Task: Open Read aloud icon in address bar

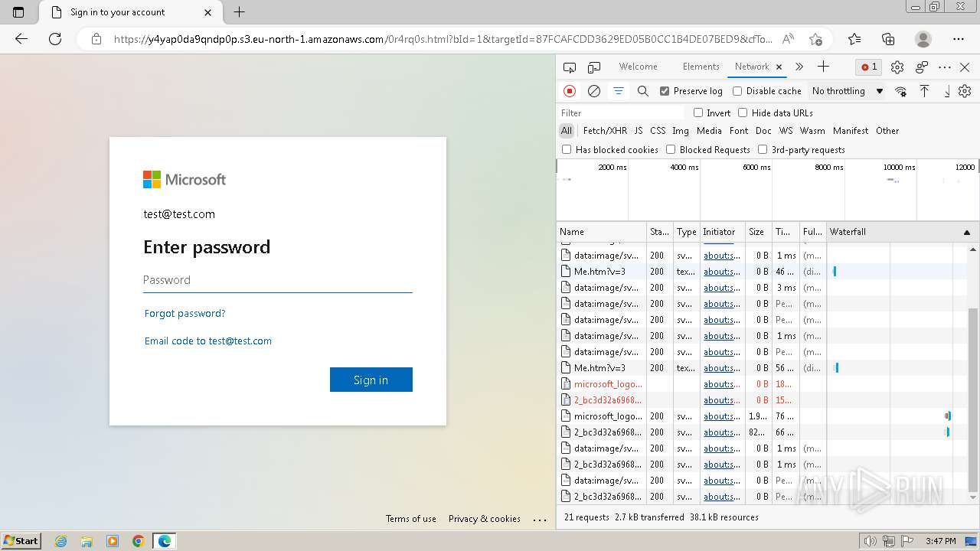Action: (788, 39)
